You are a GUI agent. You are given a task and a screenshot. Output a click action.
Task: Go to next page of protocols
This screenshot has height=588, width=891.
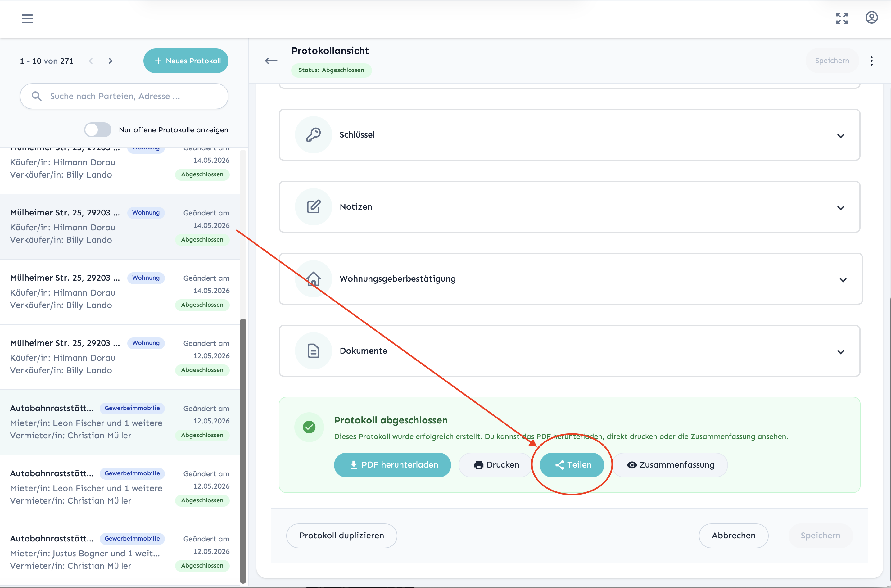110,61
